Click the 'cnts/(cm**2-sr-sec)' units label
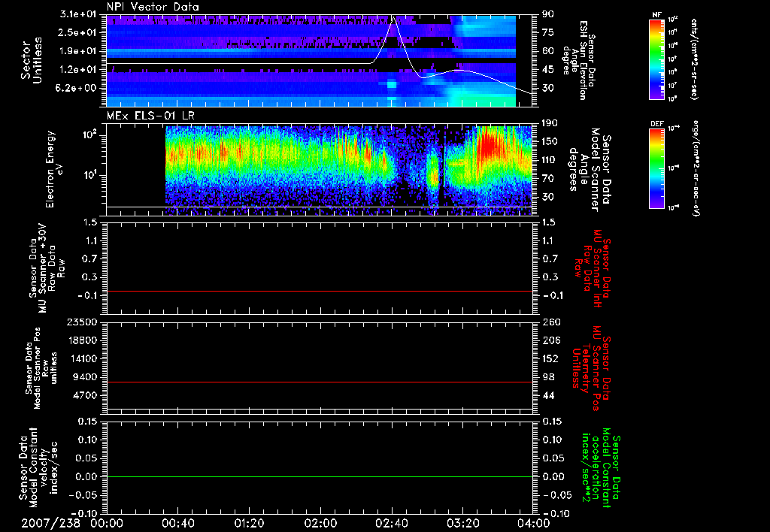 pos(695,59)
